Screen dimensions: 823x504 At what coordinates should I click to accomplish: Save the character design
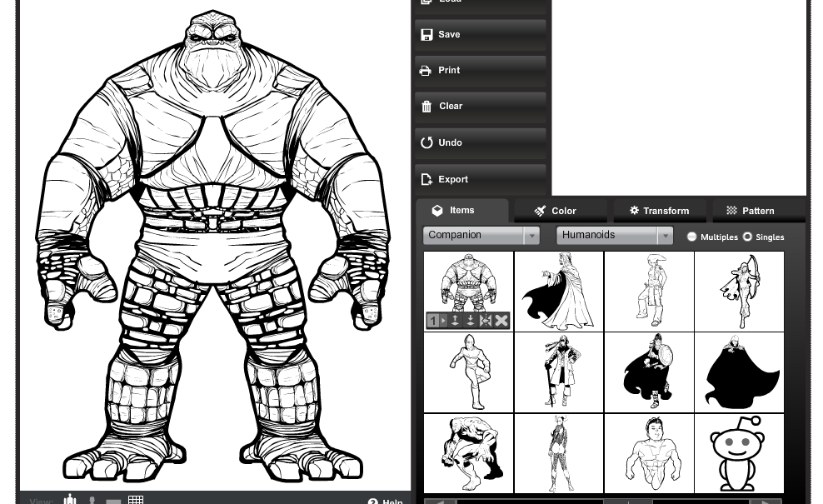coord(481,35)
